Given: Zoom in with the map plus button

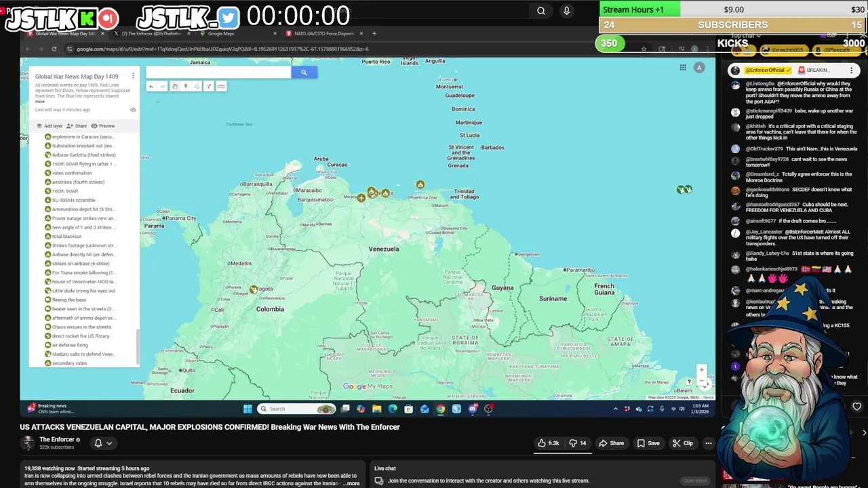Looking at the screenshot, I should coord(702,369).
